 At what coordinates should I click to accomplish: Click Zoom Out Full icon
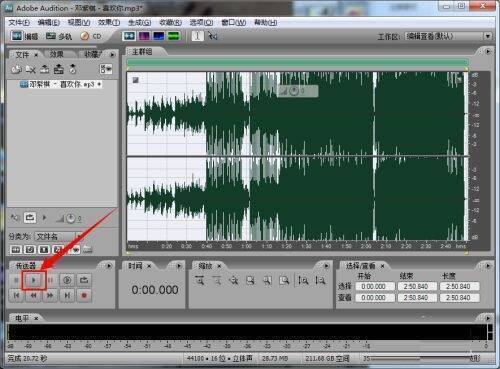click(x=233, y=280)
